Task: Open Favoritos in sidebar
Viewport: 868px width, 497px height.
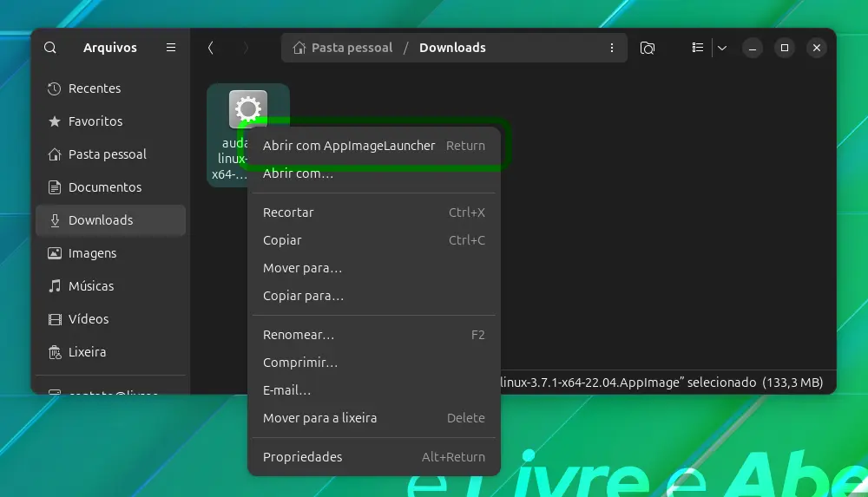Action: [x=111, y=121]
